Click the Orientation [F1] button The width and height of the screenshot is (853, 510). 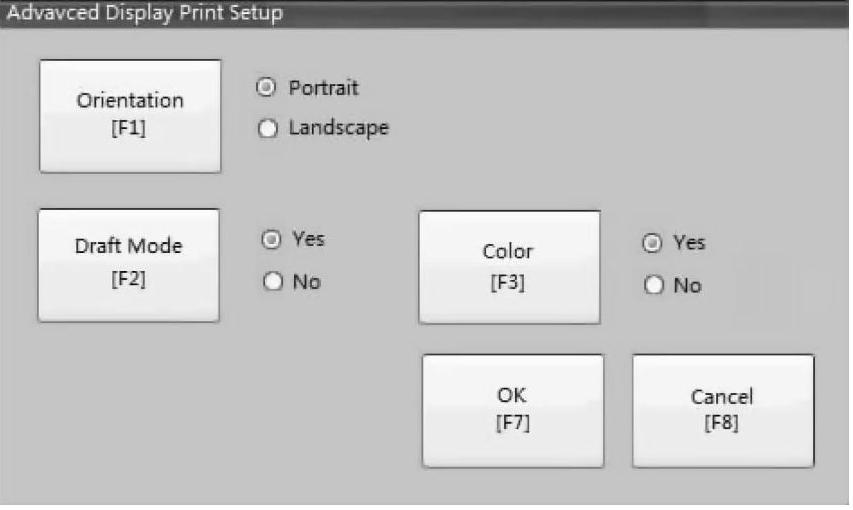[131, 116]
